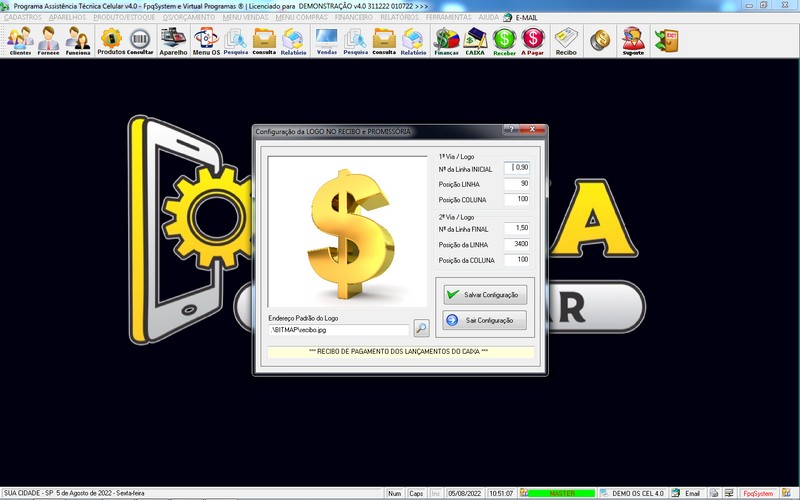Open the AJUDA menu
This screenshot has height=500, width=800.
tap(488, 17)
